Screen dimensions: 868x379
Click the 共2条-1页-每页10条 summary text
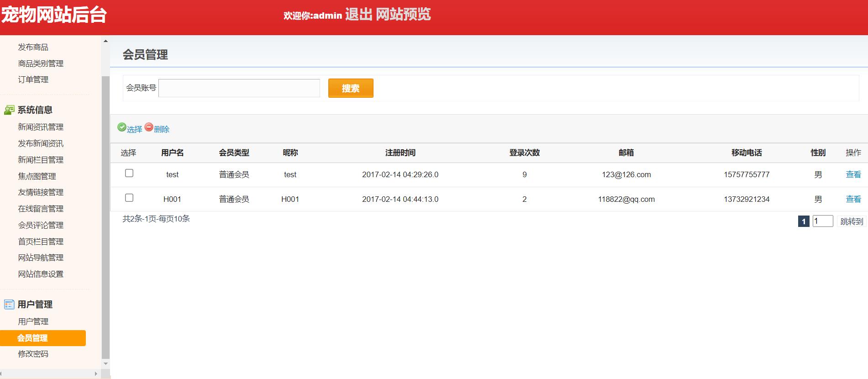point(156,219)
